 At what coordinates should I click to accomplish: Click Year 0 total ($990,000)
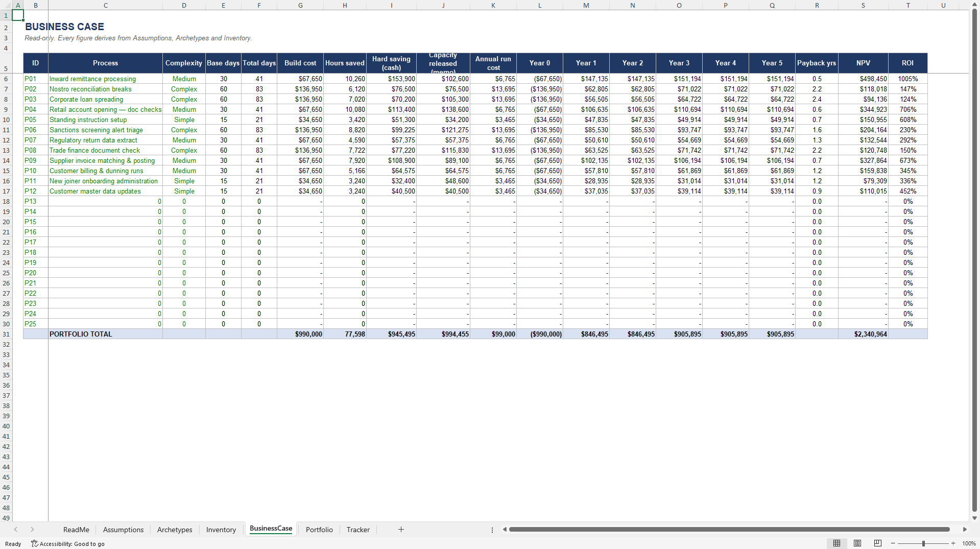click(539, 334)
